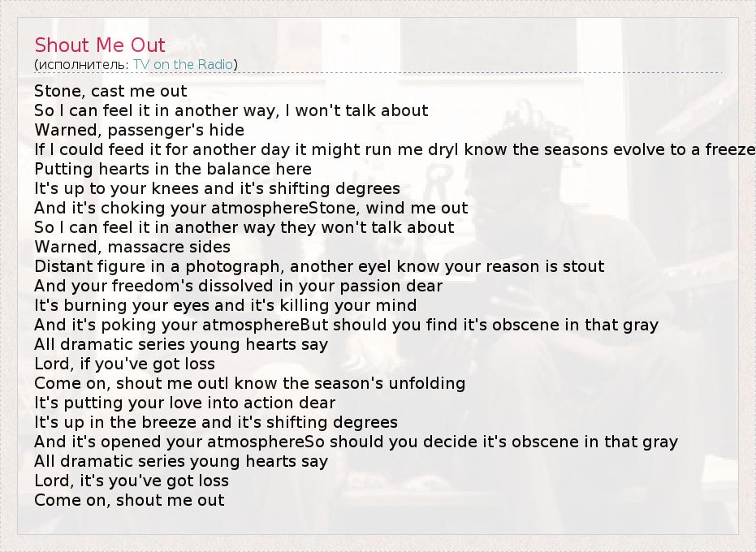756x552 pixels.
Task: Click 'It's up to your knees' lyric line
Action: [x=217, y=189]
